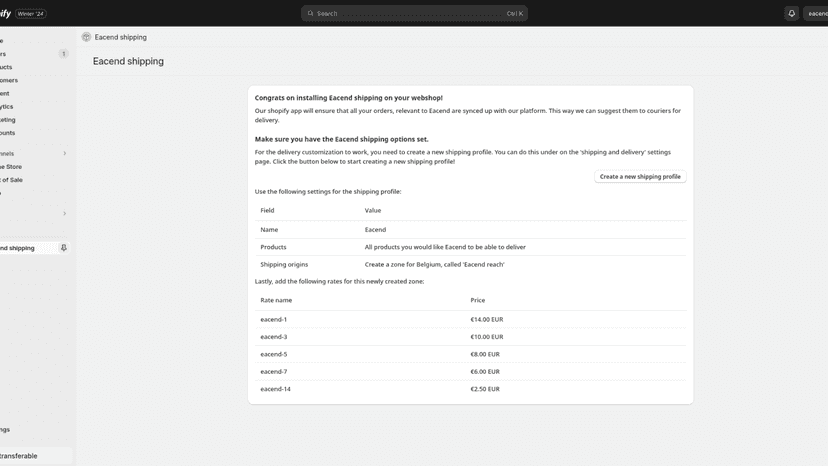Open Products in the sidebar

point(33,67)
